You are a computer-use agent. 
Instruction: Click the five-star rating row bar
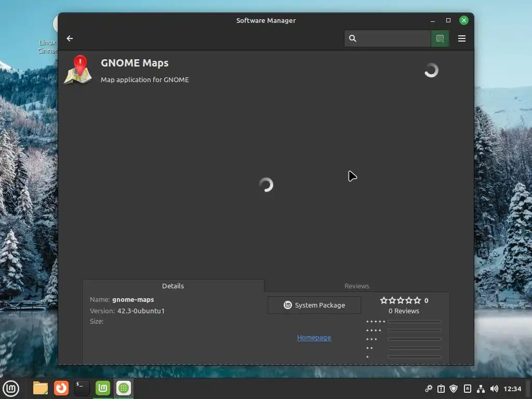(414, 322)
